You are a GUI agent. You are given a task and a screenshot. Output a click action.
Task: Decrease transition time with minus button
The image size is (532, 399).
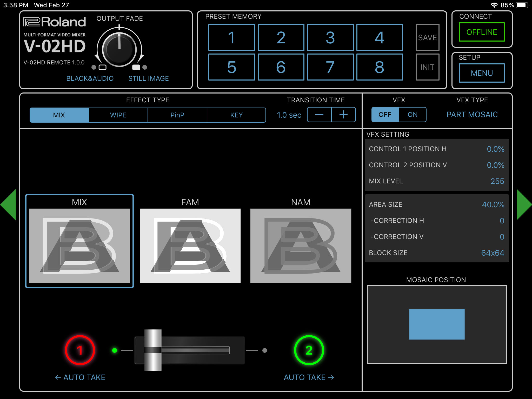[x=319, y=115]
